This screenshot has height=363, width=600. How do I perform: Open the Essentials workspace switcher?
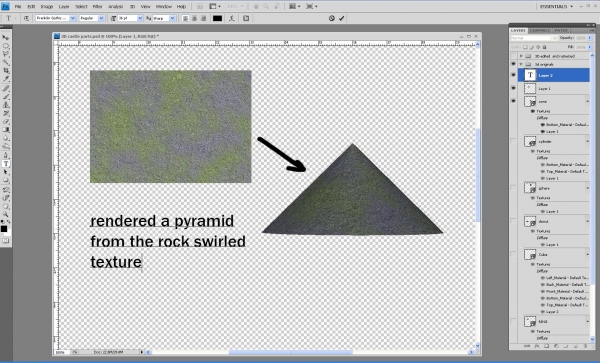pyautogui.click(x=556, y=7)
